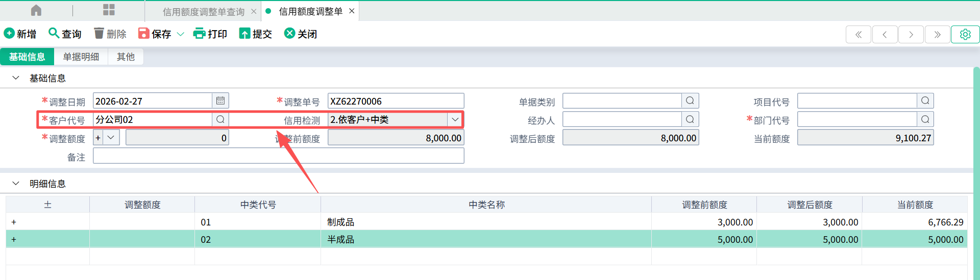Go to the next record arrow
Image resolution: width=980 pixels, height=280 pixels.
911,34
